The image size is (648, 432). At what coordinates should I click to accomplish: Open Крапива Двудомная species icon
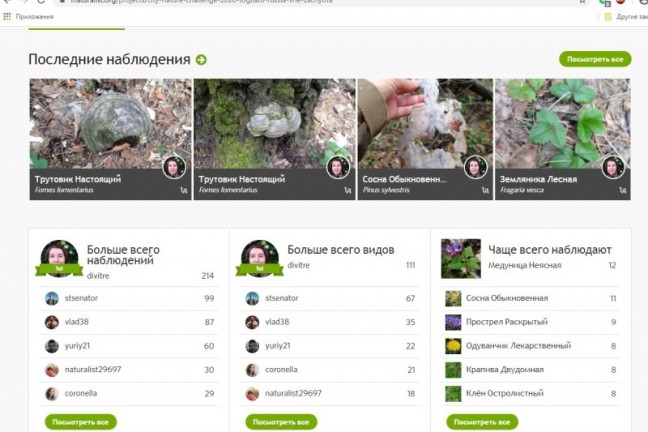[453, 370]
